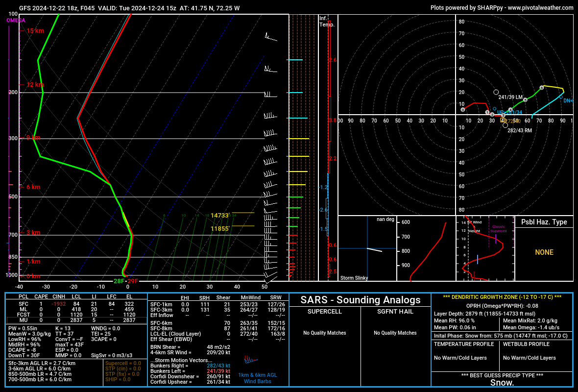Screen dimensions: 578x392
Task: Select the 15 km height marker
Action: [35, 30]
